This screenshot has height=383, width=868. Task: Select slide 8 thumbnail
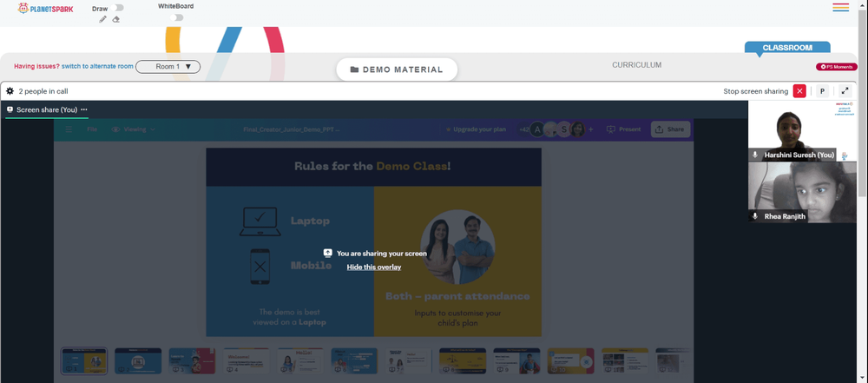463,360
